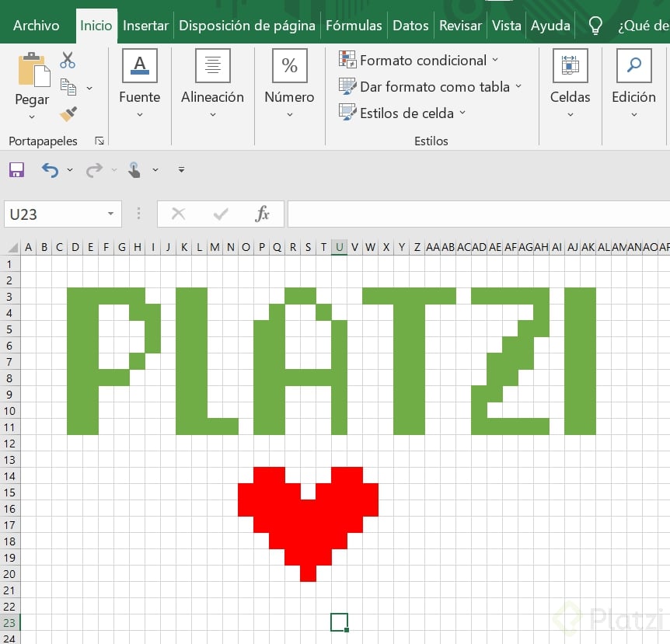The width and height of the screenshot is (670, 644).
Task: Expand the copy options dropdown arrow
Action: click(x=89, y=88)
